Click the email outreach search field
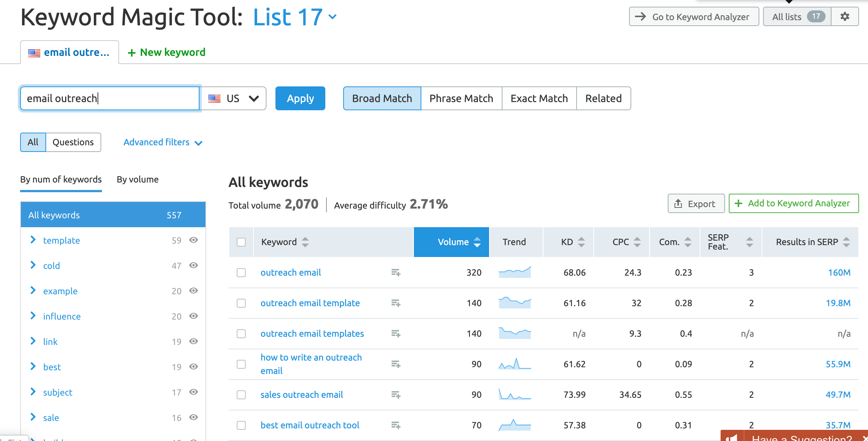This screenshot has width=868, height=441. pos(110,99)
